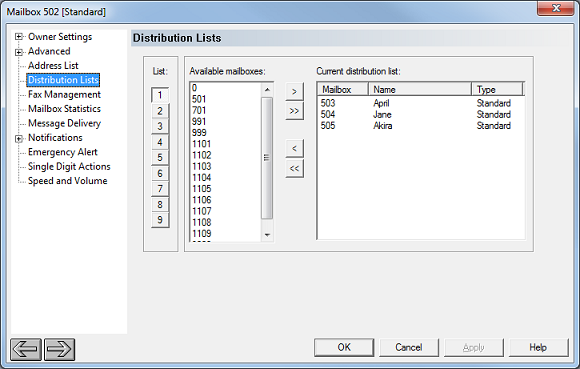Go to previous page with left arrow
580x369 pixels.
[26, 349]
